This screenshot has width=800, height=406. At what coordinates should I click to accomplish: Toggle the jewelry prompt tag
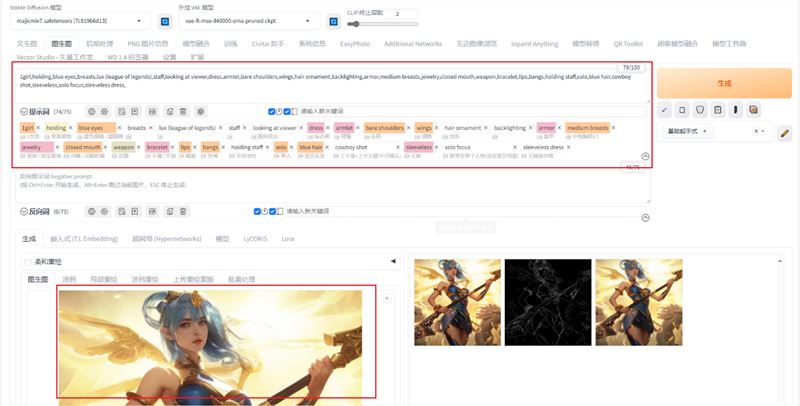click(x=37, y=147)
